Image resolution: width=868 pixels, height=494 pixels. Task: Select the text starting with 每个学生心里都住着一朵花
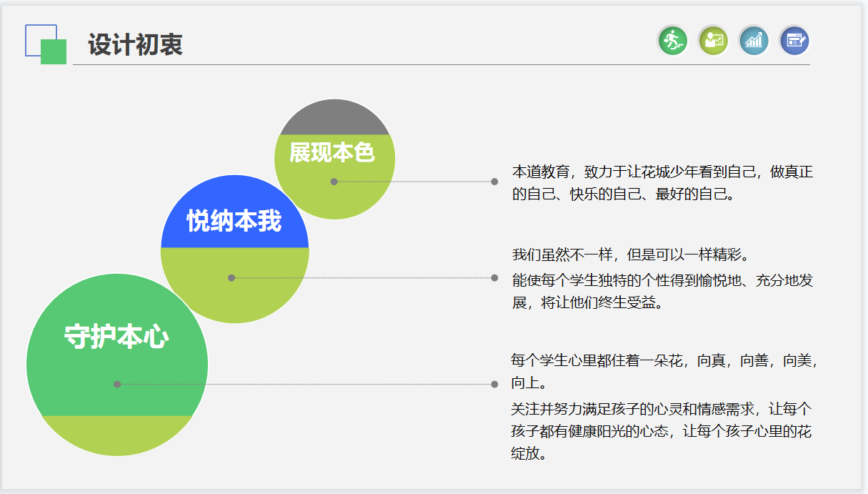[664, 370]
